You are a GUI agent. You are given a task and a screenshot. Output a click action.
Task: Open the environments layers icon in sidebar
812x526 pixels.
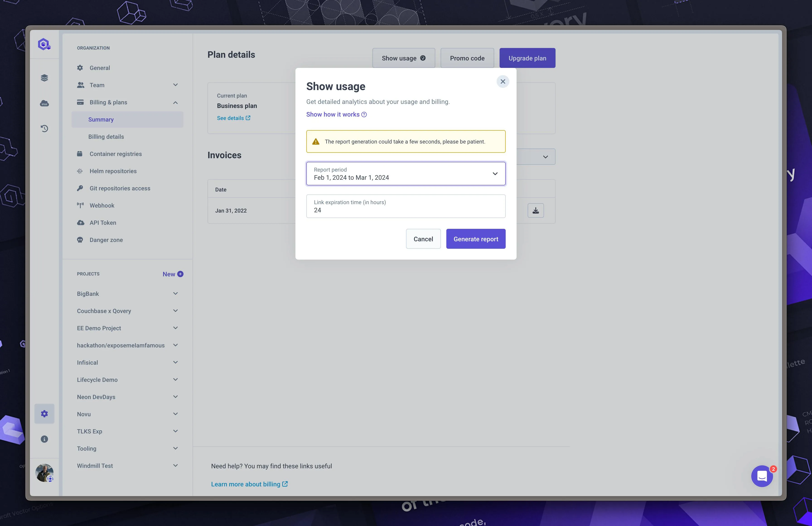pyautogui.click(x=44, y=78)
